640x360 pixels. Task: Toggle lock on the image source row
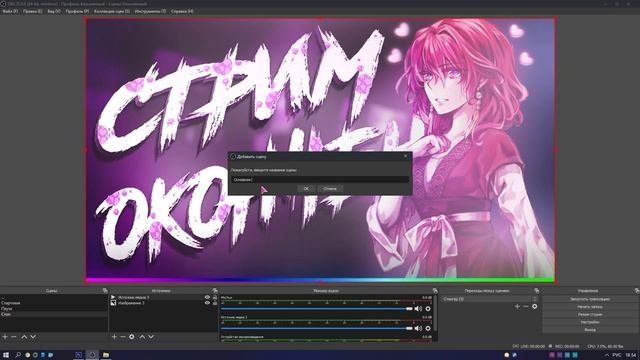[215, 303]
